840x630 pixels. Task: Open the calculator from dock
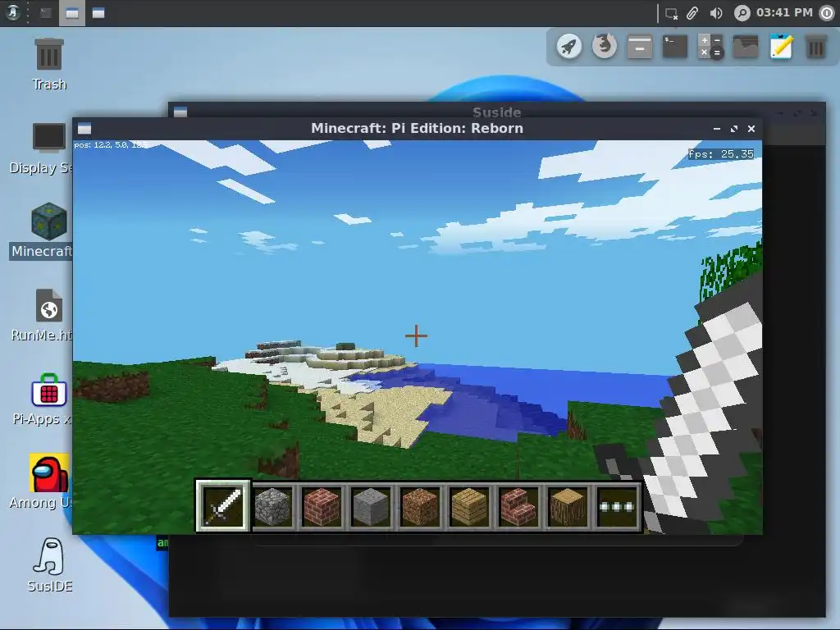(710, 47)
